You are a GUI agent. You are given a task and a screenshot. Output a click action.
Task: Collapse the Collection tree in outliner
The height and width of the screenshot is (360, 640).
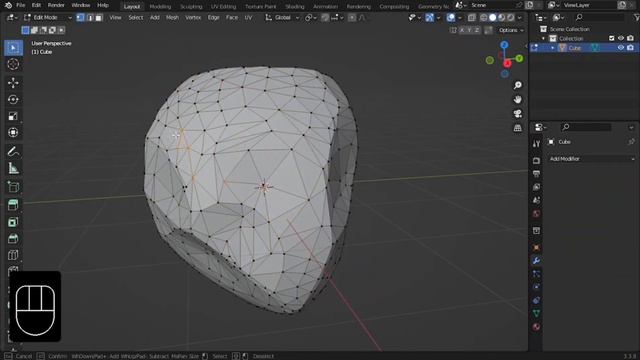(x=543, y=38)
